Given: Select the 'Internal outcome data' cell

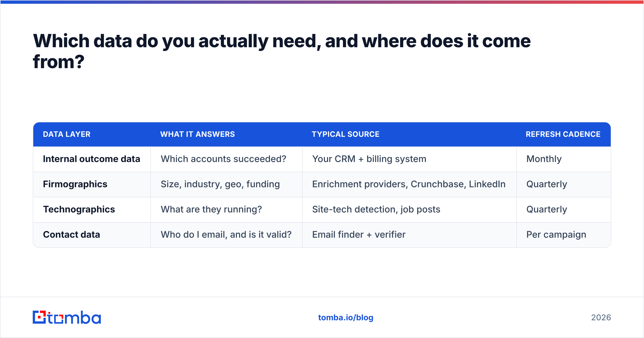Looking at the screenshot, I should coord(92,159).
